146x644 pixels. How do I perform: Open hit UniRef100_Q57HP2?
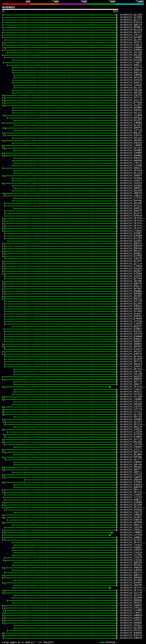point(131,296)
